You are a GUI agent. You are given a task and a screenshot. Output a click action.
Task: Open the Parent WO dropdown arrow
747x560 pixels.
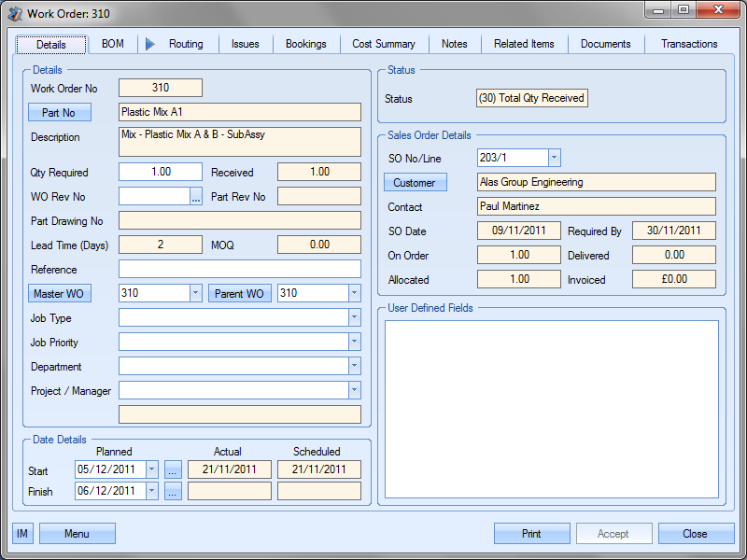tap(354, 293)
